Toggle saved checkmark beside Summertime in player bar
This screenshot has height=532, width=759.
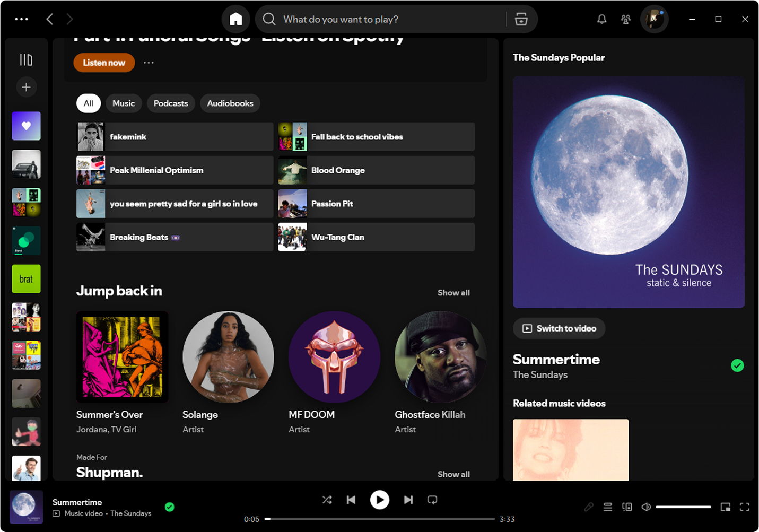click(170, 507)
